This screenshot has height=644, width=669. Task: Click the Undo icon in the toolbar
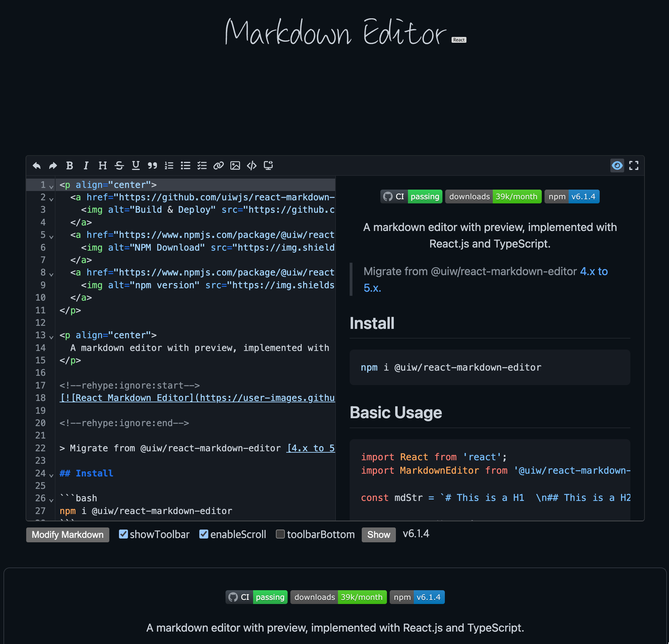click(x=36, y=166)
